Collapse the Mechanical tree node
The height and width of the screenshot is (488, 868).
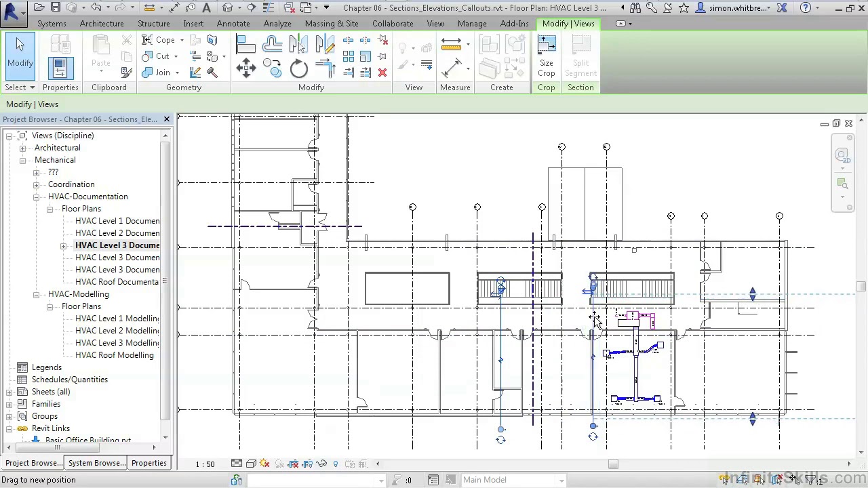tap(22, 160)
